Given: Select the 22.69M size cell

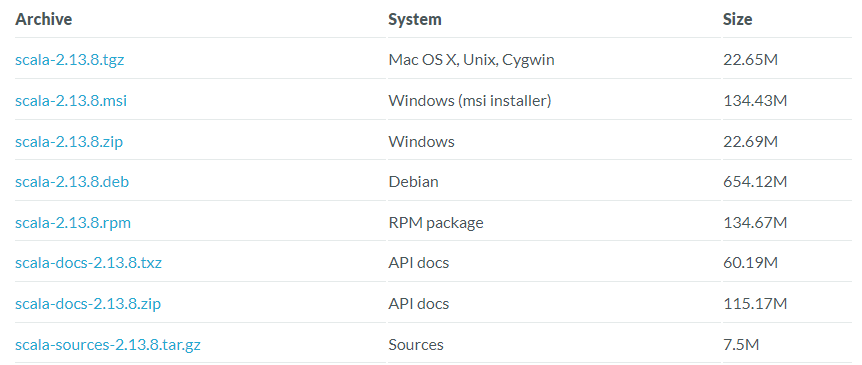Looking at the screenshot, I should 750,141.
